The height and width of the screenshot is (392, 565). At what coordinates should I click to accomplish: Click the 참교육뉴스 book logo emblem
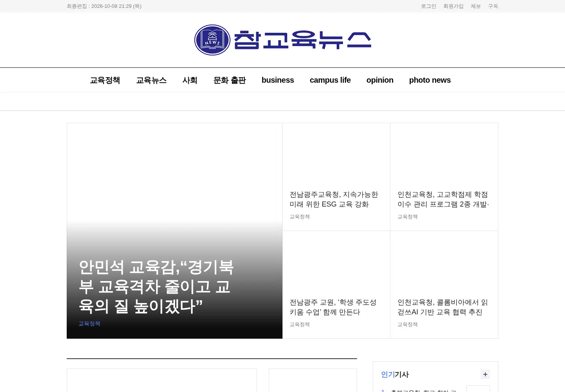click(x=212, y=40)
